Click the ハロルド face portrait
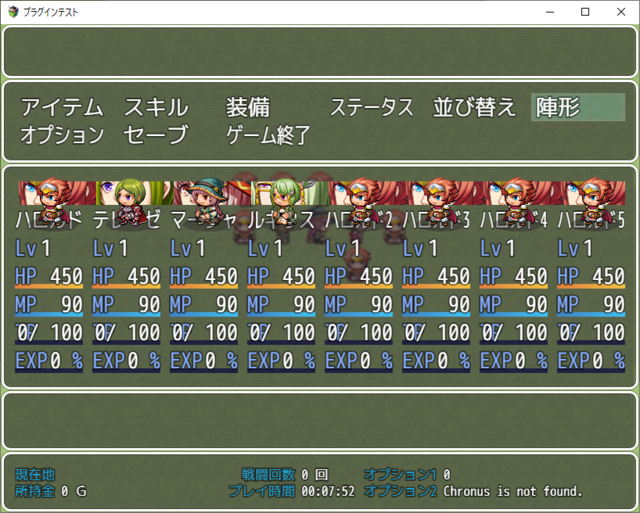This screenshot has width=640, height=513. (57, 193)
